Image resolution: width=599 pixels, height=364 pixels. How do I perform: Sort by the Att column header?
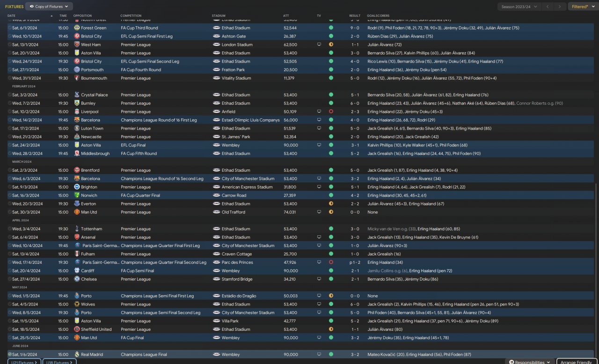(286, 16)
